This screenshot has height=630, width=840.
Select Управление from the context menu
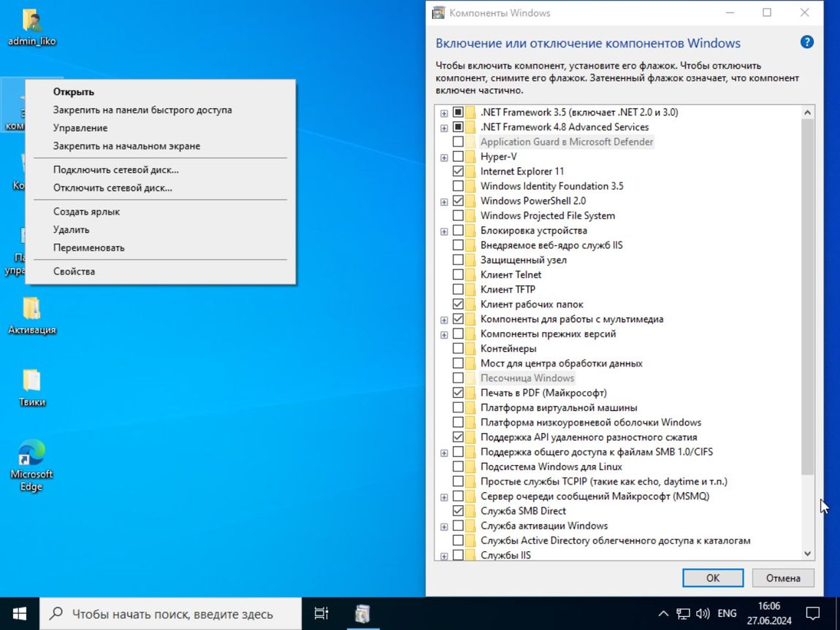pyautogui.click(x=161, y=128)
